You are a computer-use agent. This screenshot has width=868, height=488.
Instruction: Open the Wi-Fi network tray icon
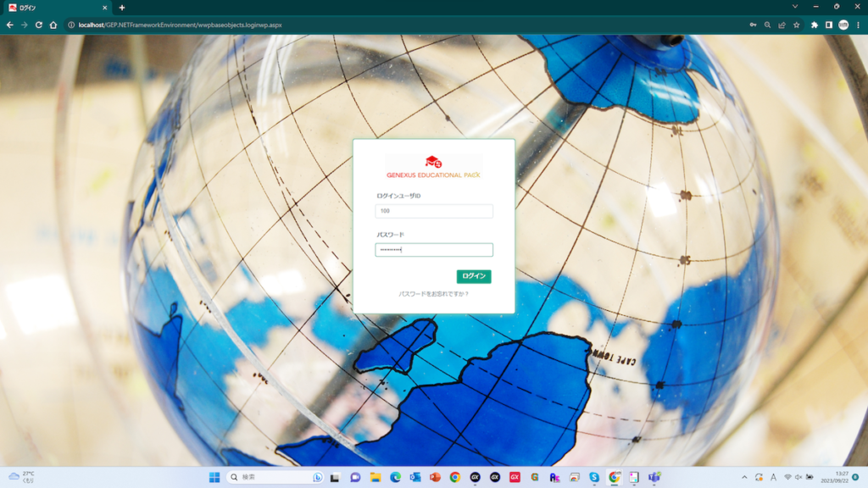click(x=787, y=477)
